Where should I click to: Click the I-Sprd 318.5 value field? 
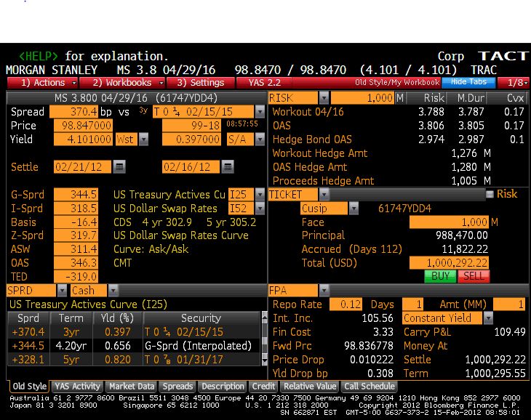click(76, 209)
